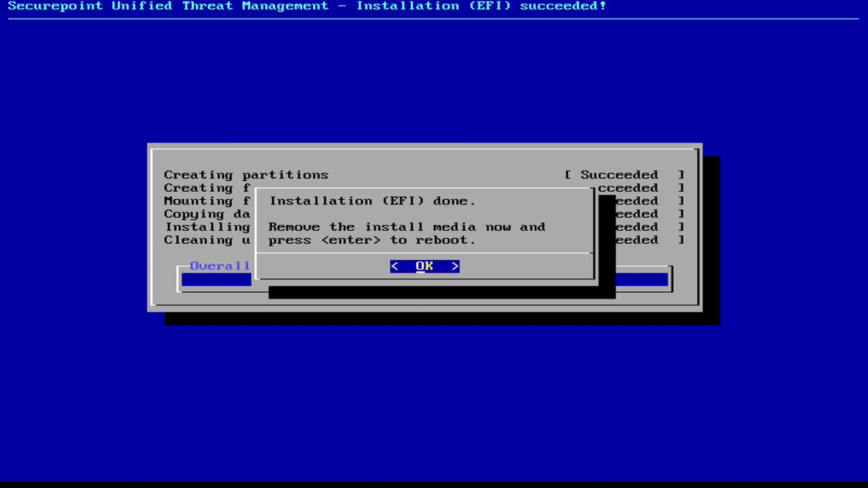This screenshot has width=868, height=488.
Task: Select the 'Installing' step label
Action: pyautogui.click(x=207, y=227)
